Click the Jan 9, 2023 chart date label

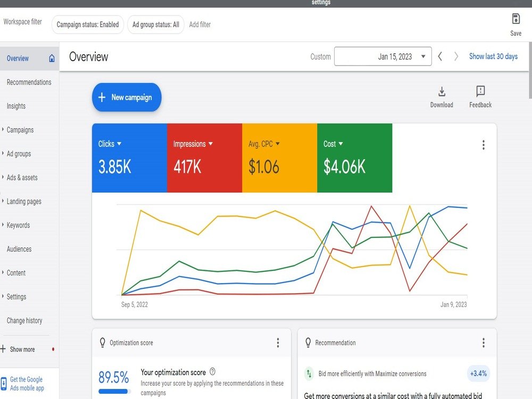454,305
